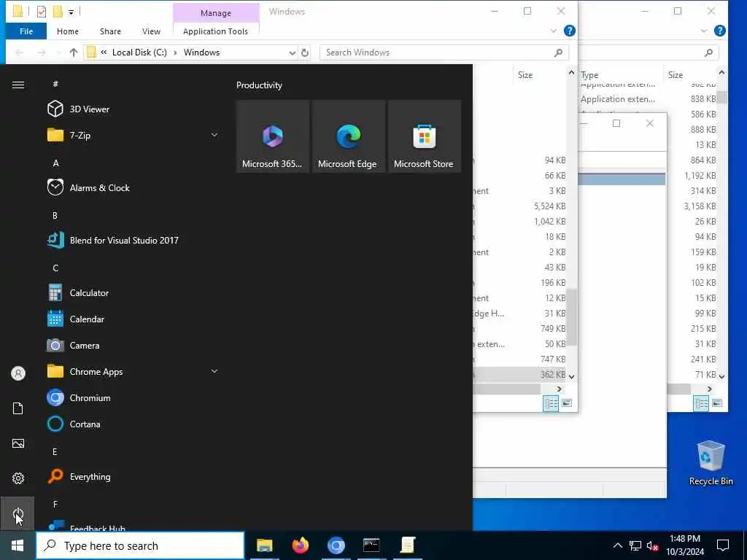The width and height of the screenshot is (747, 560).
Task: Open the Microsoft Edge tile
Action: tap(348, 136)
